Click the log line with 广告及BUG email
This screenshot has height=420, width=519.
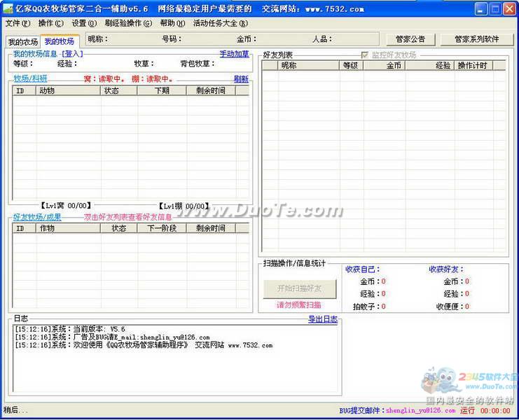tap(112, 337)
